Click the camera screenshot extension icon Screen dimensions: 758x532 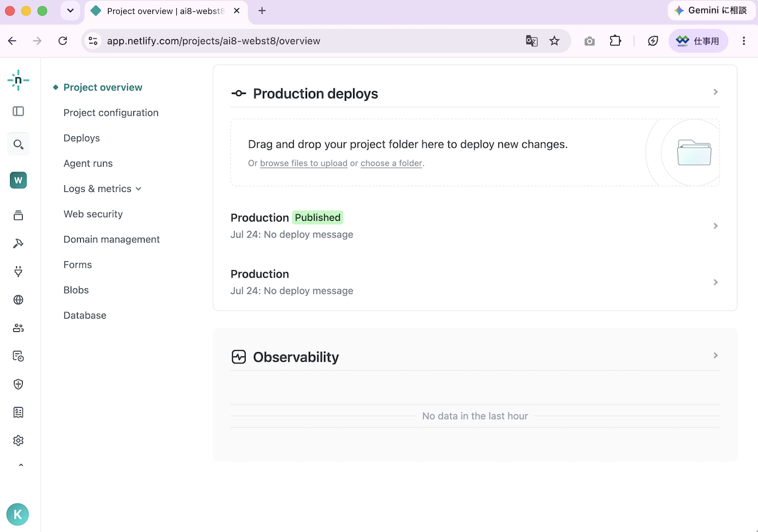[589, 41]
